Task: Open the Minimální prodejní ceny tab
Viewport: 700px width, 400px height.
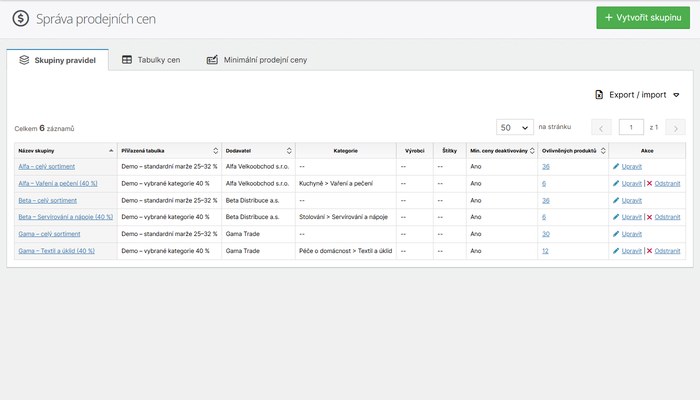Action: 257,60
